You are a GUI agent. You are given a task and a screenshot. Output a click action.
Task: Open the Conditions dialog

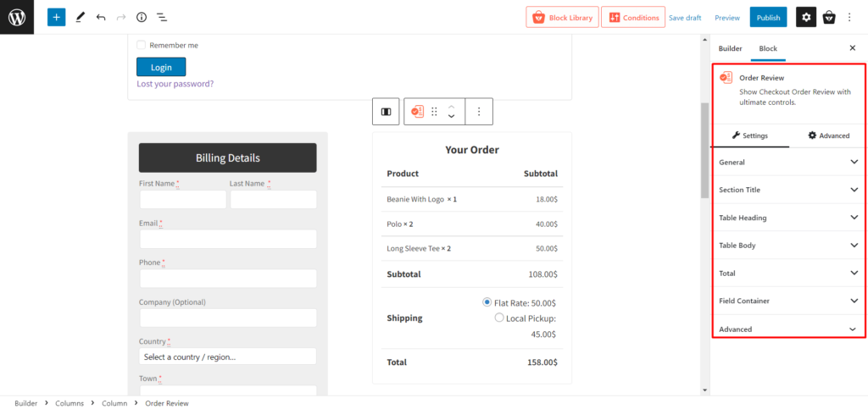click(x=633, y=17)
